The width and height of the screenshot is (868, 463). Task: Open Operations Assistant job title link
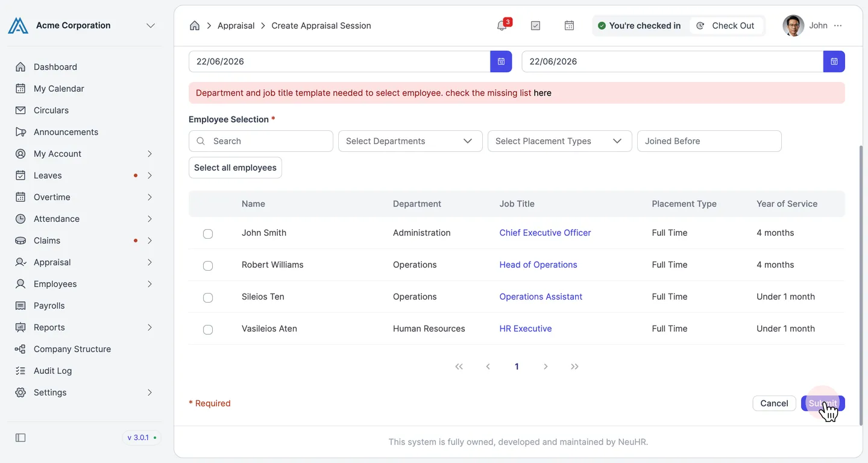[x=541, y=297]
